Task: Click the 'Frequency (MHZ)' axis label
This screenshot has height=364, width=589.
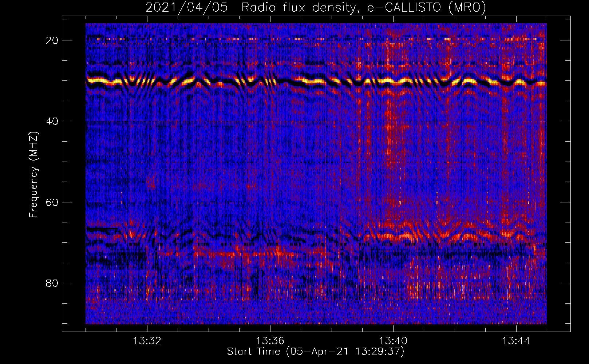Action: (x=33, y=175)
